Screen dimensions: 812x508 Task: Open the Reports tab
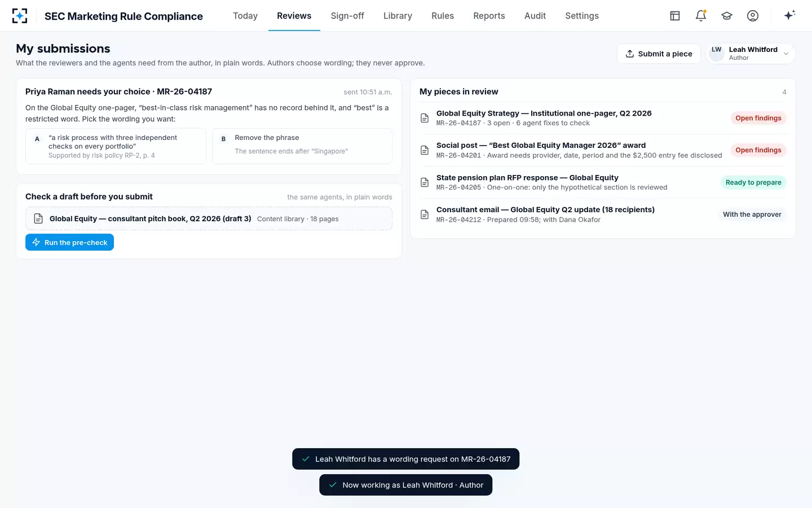click(x=489, y=16)
